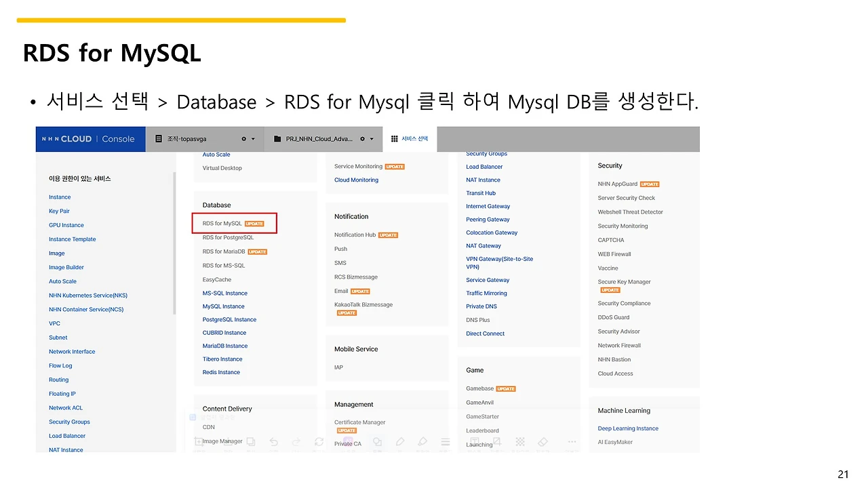Viewport: 868px width, 488px height.
Task: Select CUBRID Instance link
Action: pos(224,333)
